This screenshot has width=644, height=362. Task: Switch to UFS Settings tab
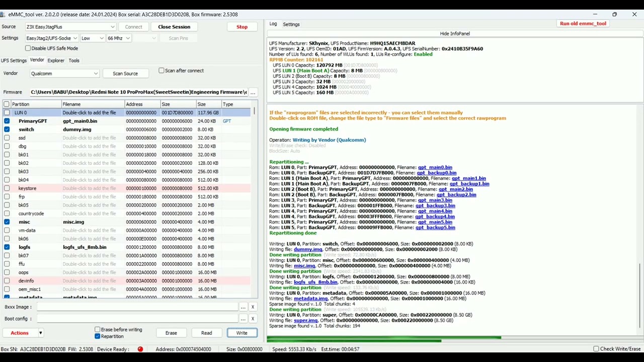click(x=14, y=60)
